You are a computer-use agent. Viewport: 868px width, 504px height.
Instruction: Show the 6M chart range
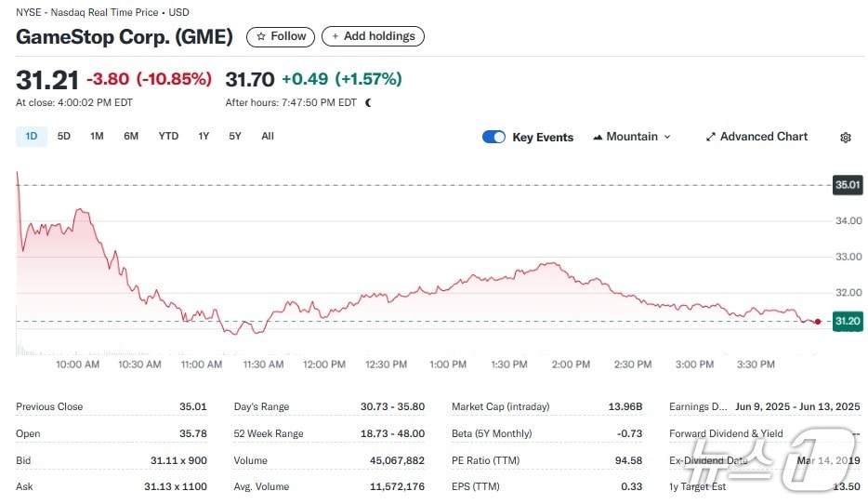coord(131,137)
